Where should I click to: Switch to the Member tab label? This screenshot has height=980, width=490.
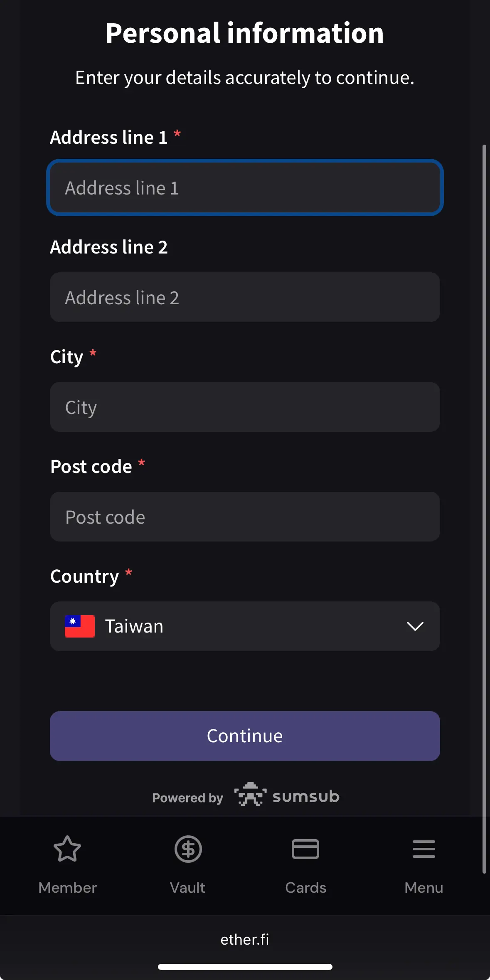pos(67,888)
